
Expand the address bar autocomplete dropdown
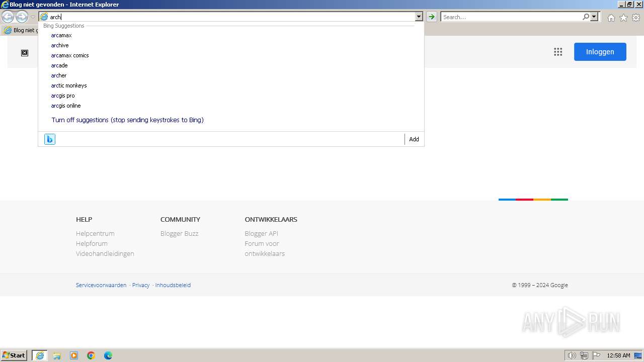coord(419,17)
